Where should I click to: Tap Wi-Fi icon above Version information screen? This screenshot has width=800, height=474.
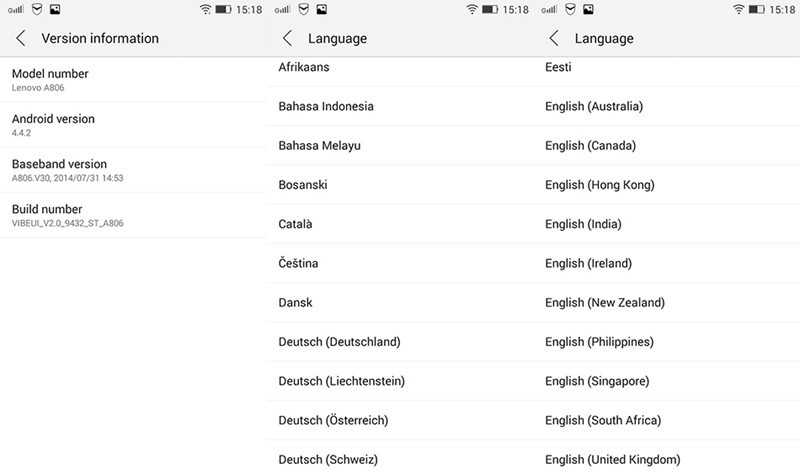click(x=206, y=9)
